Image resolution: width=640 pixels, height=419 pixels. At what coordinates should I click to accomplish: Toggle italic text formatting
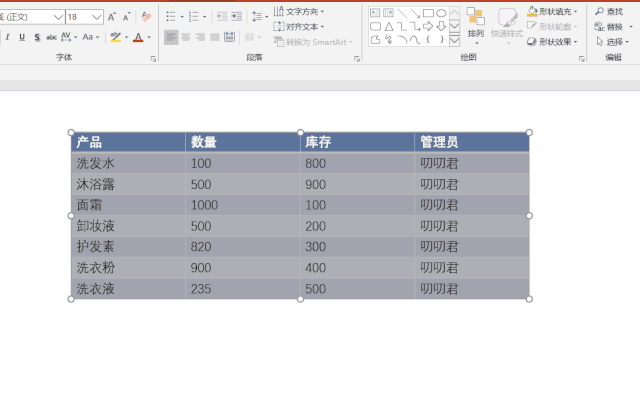(x=7, y=37)
